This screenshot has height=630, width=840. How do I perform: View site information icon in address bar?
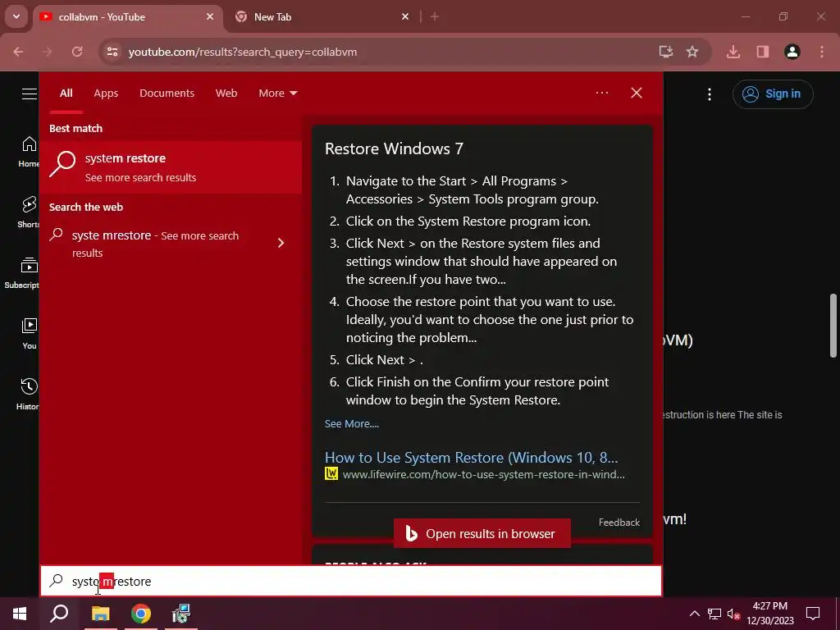112,52
